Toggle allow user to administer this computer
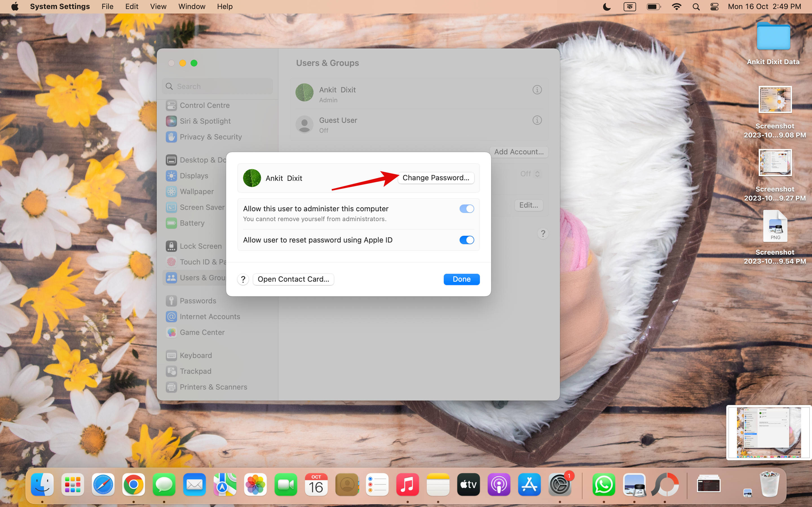The width and height of the screenshot is (812, 507). coord(466,209)
